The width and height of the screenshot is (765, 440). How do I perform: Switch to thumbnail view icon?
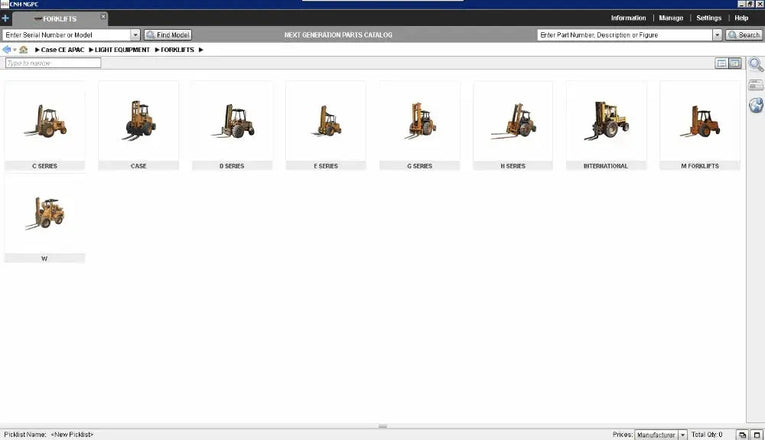pos(735,63)
